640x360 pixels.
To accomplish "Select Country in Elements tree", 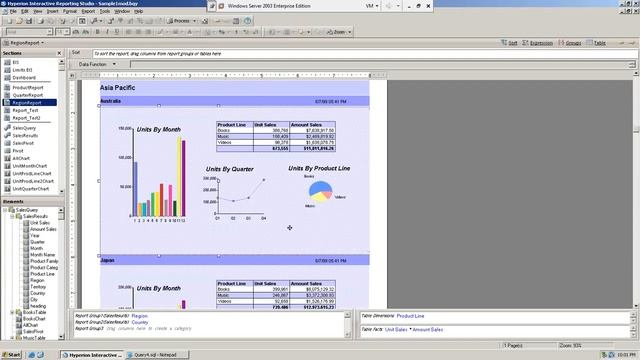I will tap(38, 293).
